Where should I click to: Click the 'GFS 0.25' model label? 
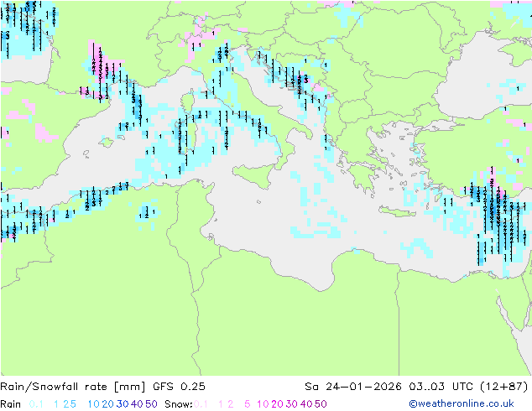(179, 387)
